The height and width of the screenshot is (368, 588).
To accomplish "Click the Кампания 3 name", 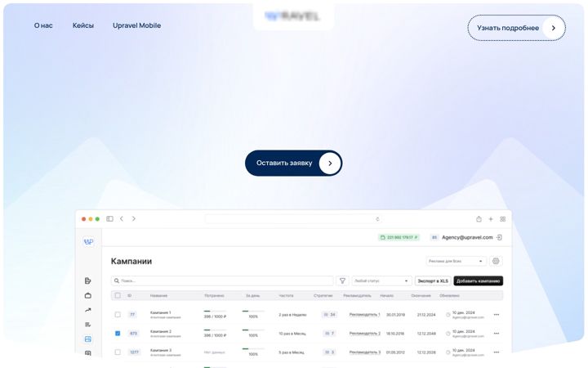I will pos(161,350).
